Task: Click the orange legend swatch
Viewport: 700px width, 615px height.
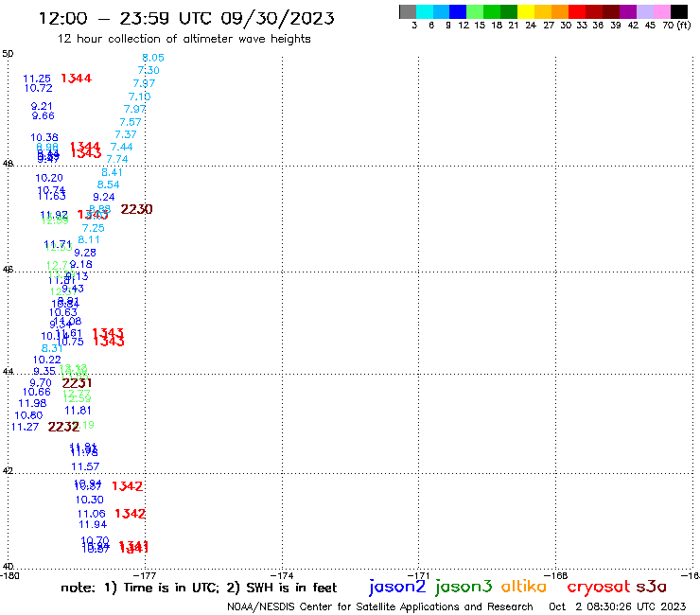Action: click(x=559, y=11)
